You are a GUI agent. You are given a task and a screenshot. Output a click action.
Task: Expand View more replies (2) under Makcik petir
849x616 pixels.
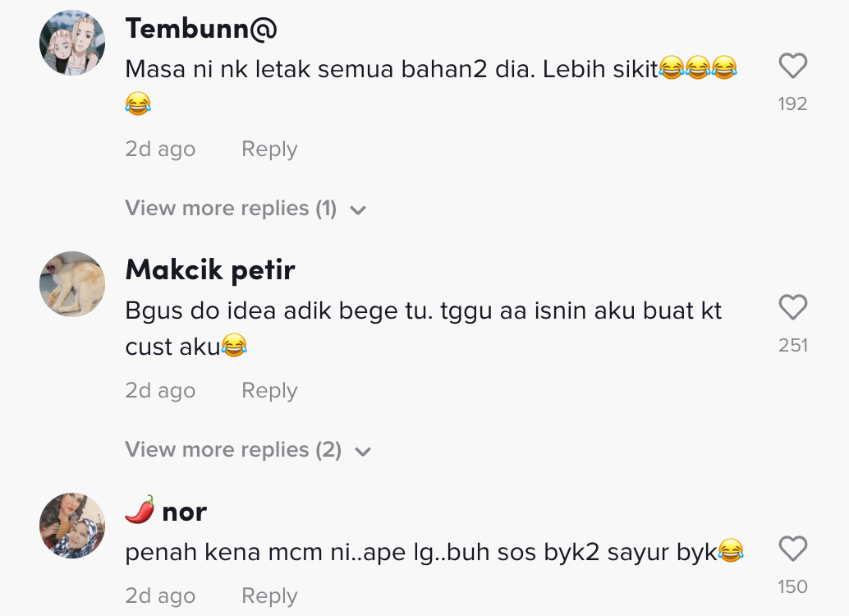233,450
